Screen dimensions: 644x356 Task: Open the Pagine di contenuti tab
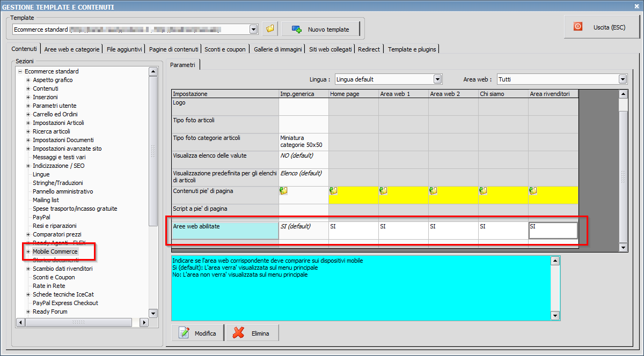(174, 49)
